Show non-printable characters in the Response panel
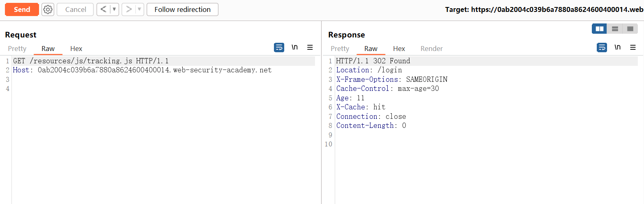 tap(617, 48)
